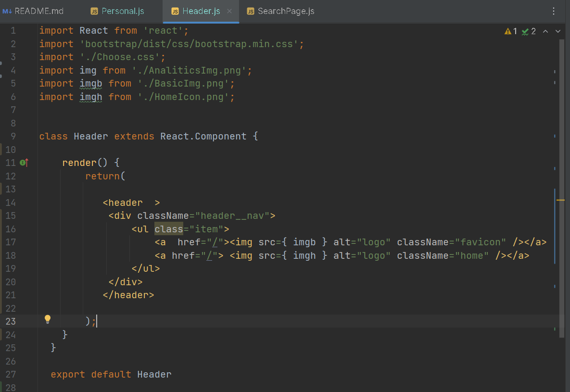Open the SearchPage.js tab
570x392 pixels.
(x=280, y=11)
